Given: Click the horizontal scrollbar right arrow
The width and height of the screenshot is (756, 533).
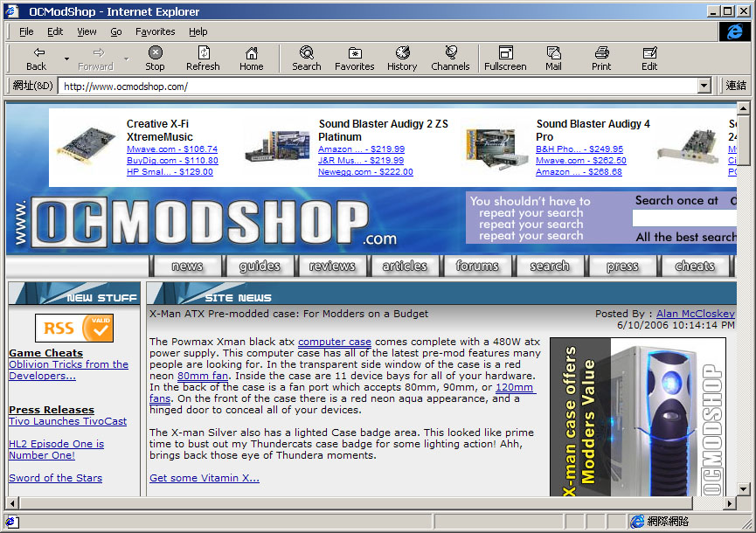Looking at the screenshot, I should pos(730,503).
